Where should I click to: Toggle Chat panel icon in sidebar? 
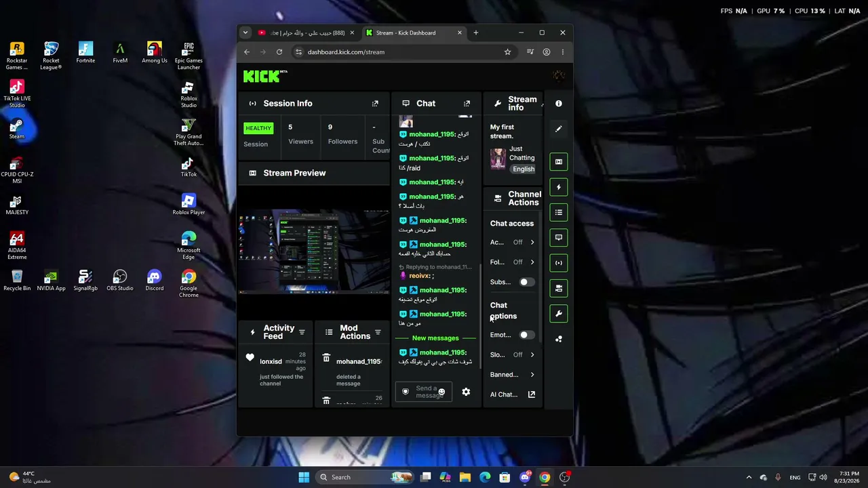559,238
